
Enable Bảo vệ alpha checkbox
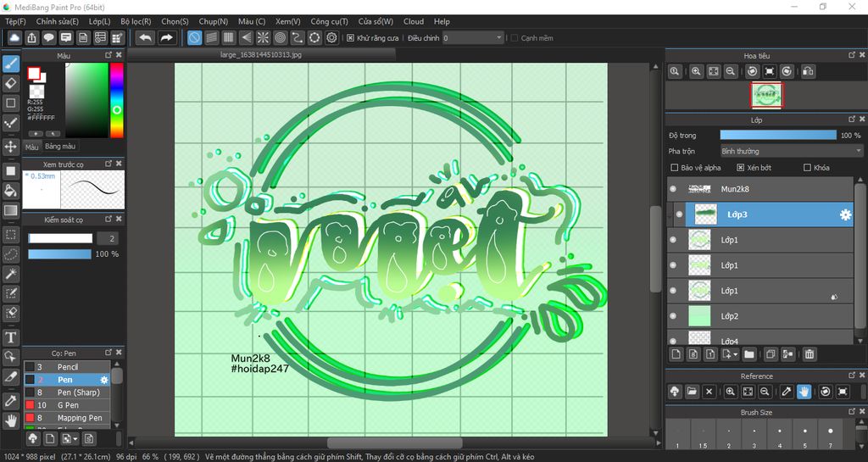pos(674,168)
